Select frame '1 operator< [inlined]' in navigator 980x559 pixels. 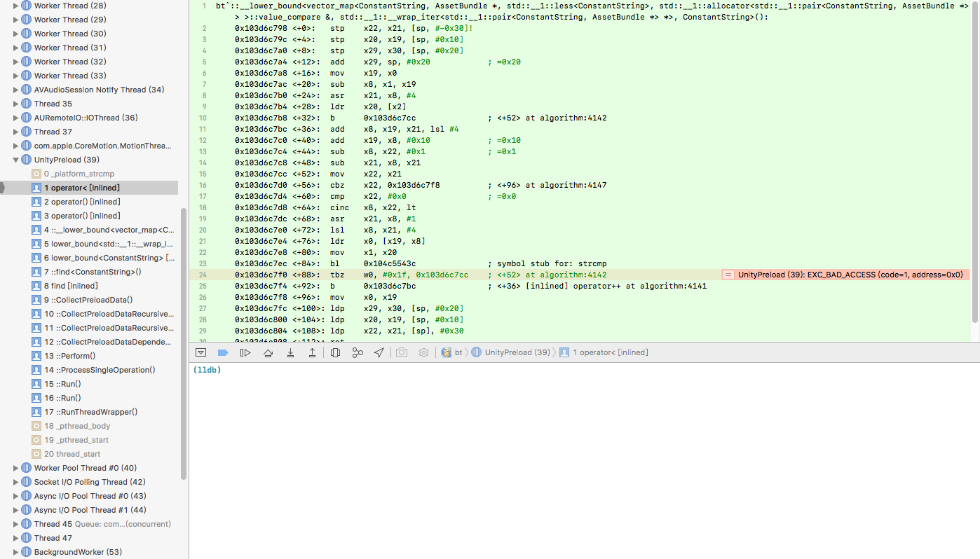[89, 188]
